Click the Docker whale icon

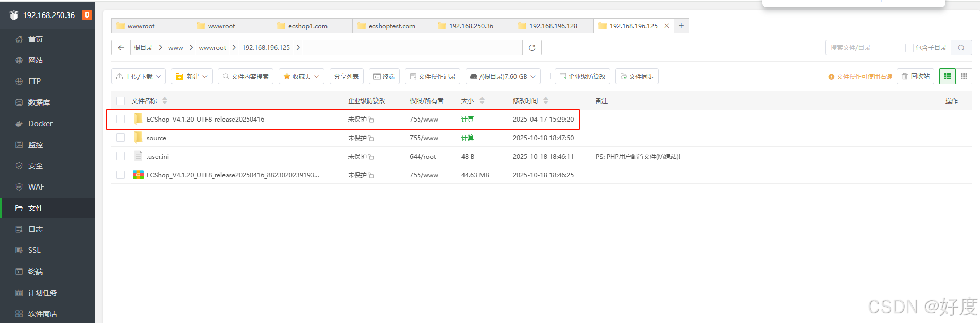coord(19,124)
